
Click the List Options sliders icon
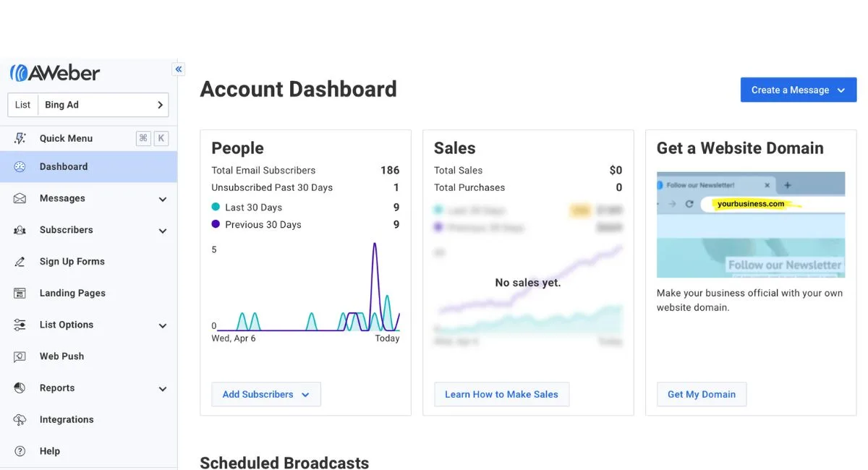point(20,325)
